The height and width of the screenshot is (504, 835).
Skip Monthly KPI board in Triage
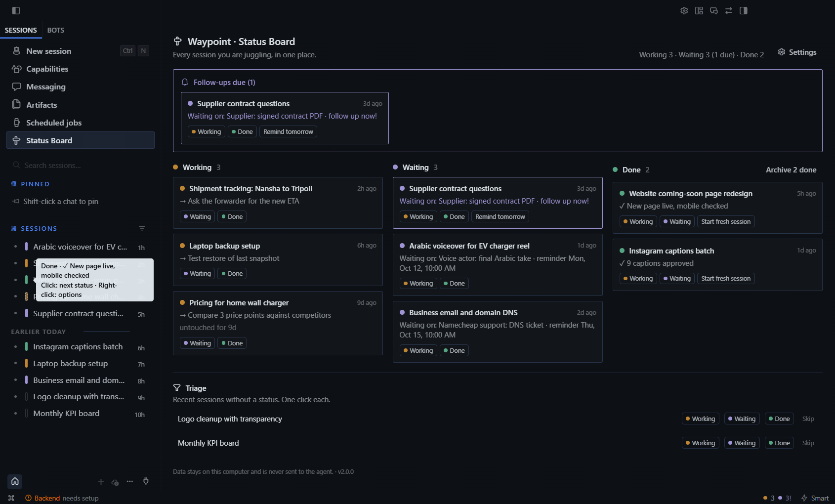coord(808,443)
